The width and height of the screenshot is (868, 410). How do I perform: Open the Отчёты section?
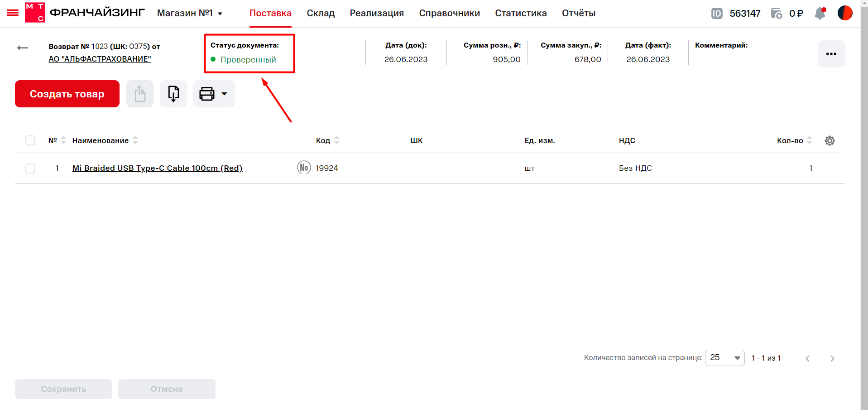click(x=579, y=13)
